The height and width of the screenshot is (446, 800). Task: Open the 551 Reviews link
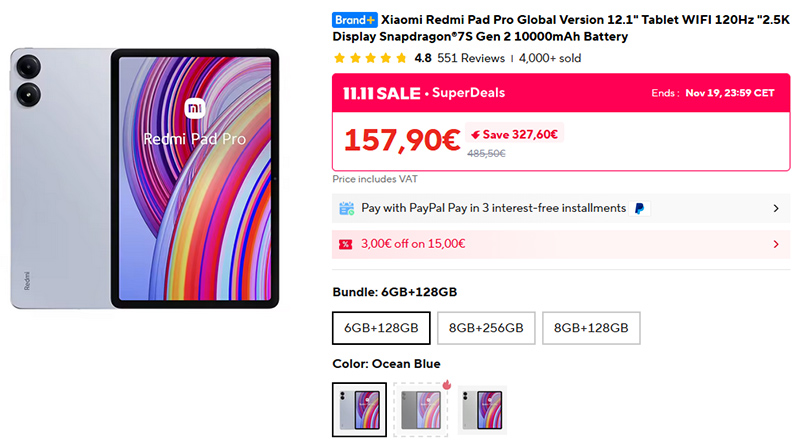[471, 58]
